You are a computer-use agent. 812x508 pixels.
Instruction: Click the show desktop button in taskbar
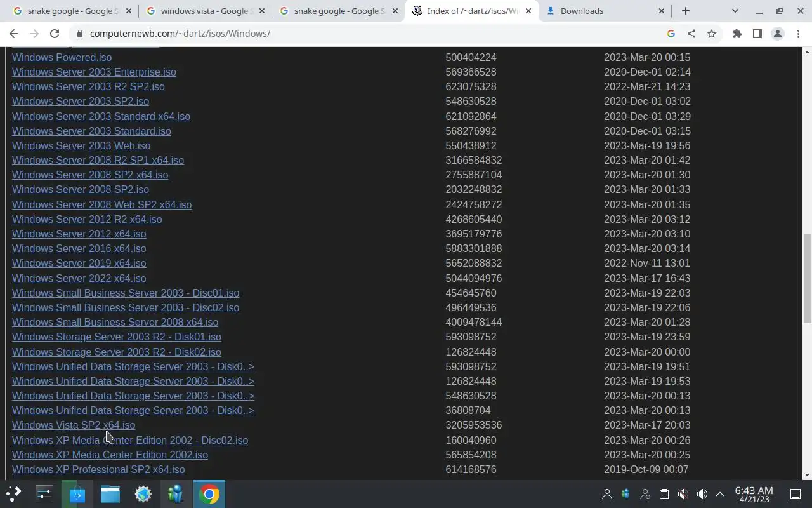click(x=796, y=494)
